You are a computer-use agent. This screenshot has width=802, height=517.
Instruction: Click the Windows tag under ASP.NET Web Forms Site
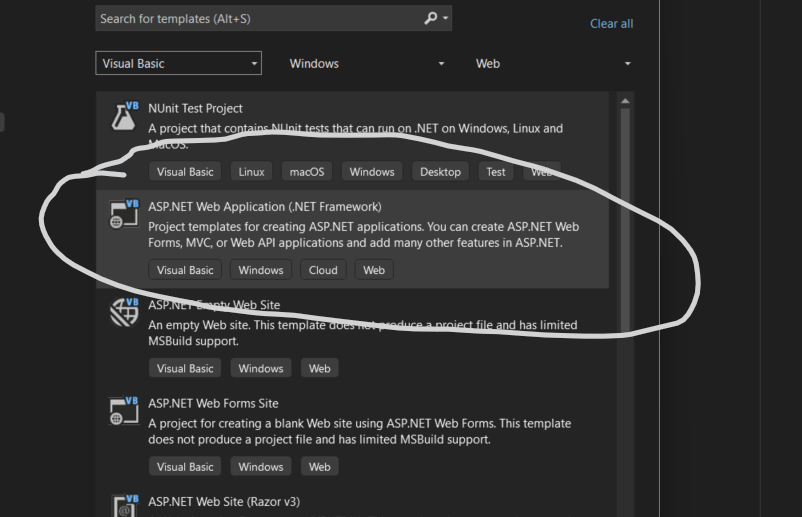261,467
